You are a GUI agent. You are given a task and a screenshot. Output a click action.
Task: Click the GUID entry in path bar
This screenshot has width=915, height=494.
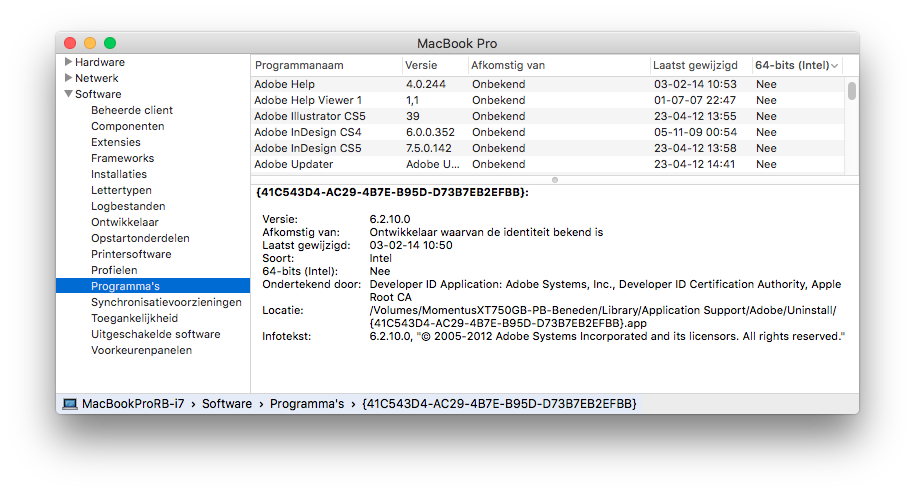tap(500, 404)
